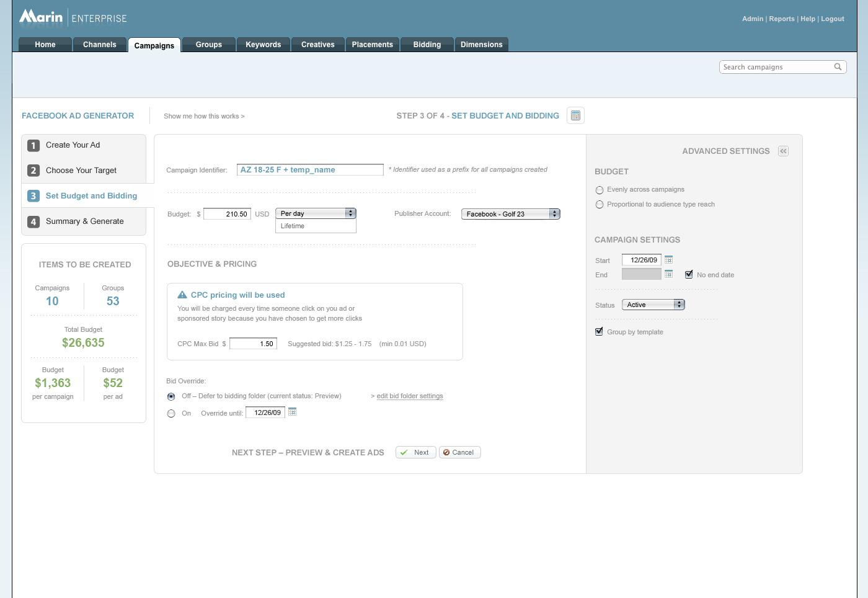Viewport: 868px width, 598px height.
Task: Collapse the Advanced Settings panel
Action: (x=783, y=151)
